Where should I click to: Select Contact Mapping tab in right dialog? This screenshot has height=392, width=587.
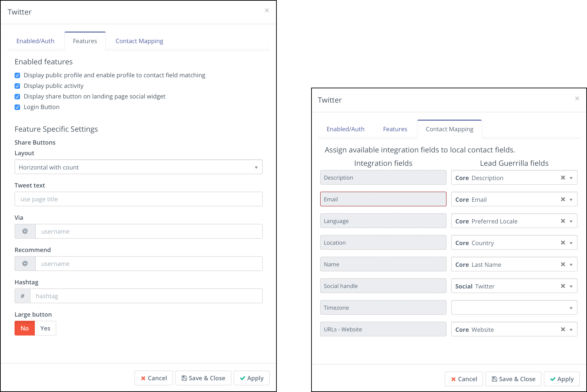[450, 129]
